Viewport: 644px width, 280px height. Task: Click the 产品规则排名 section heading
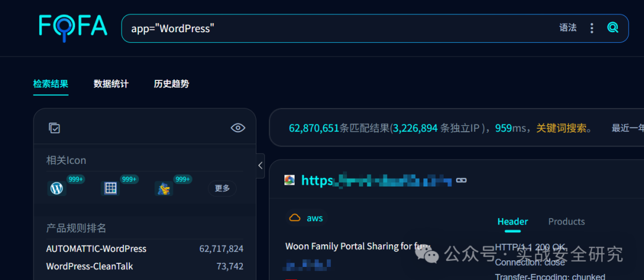76,228
